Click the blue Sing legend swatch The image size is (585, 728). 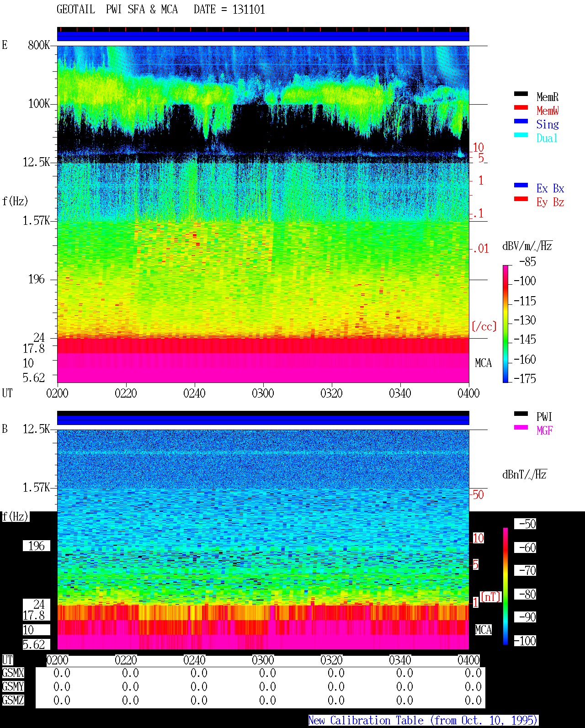coord(521,121)
